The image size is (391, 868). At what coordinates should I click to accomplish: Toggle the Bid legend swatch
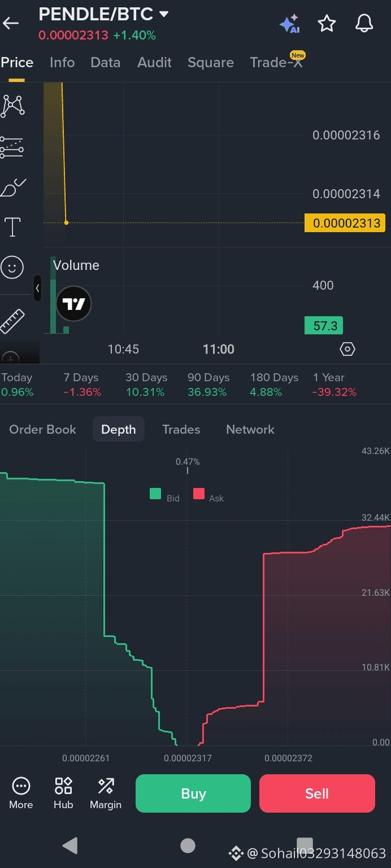(x=155, y=494)
